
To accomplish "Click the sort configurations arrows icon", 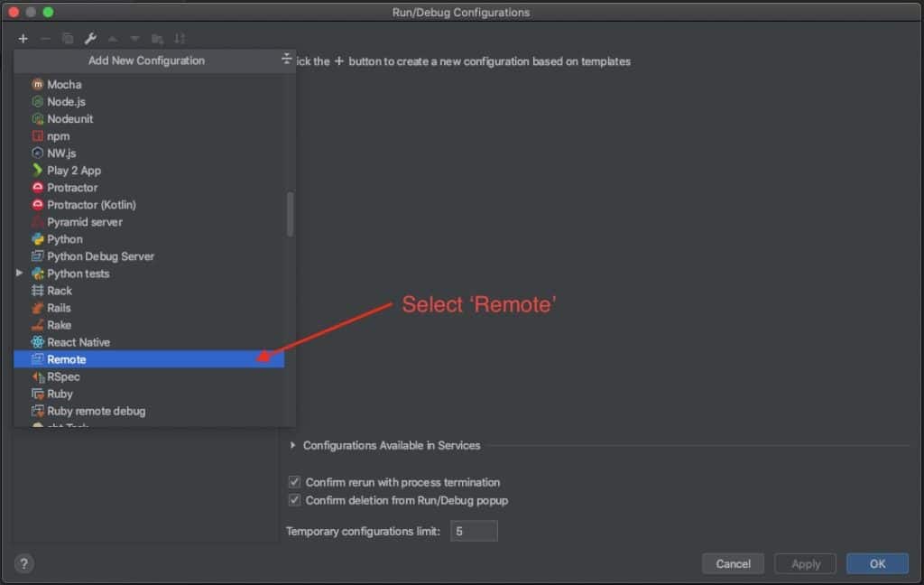I will pos(180,39).
